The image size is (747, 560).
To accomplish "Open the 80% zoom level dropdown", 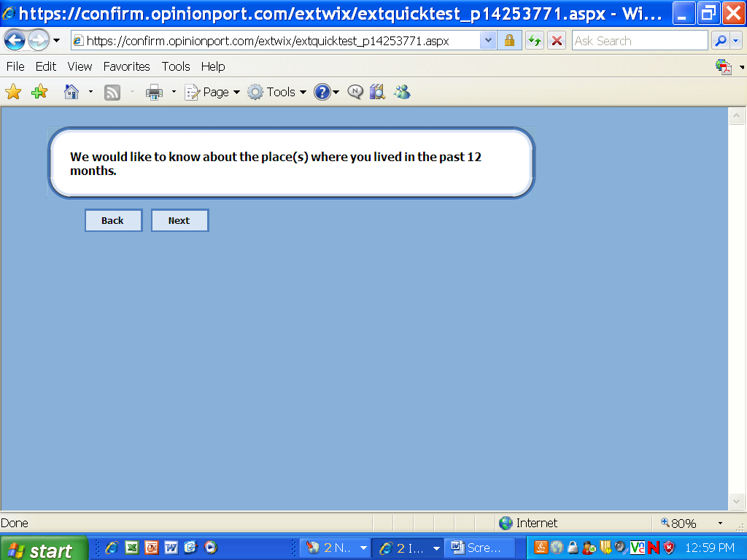I will coord(720,523).
